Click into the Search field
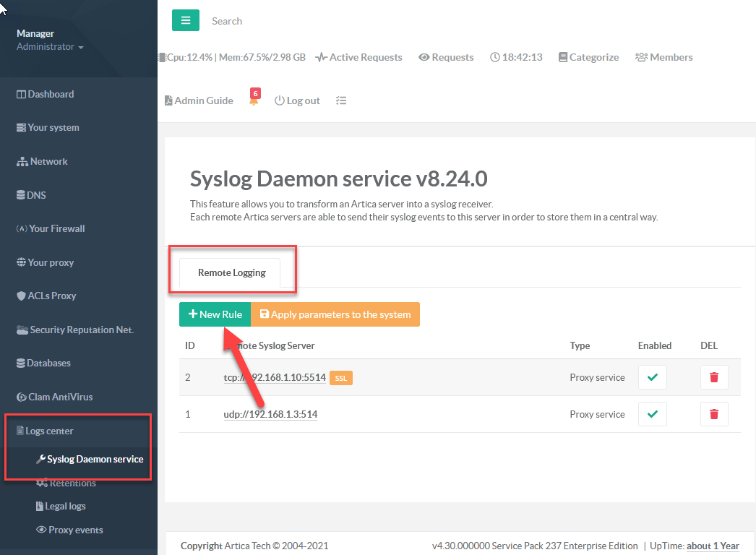Viewport: 756px width, 555px height. coord(289,21)
